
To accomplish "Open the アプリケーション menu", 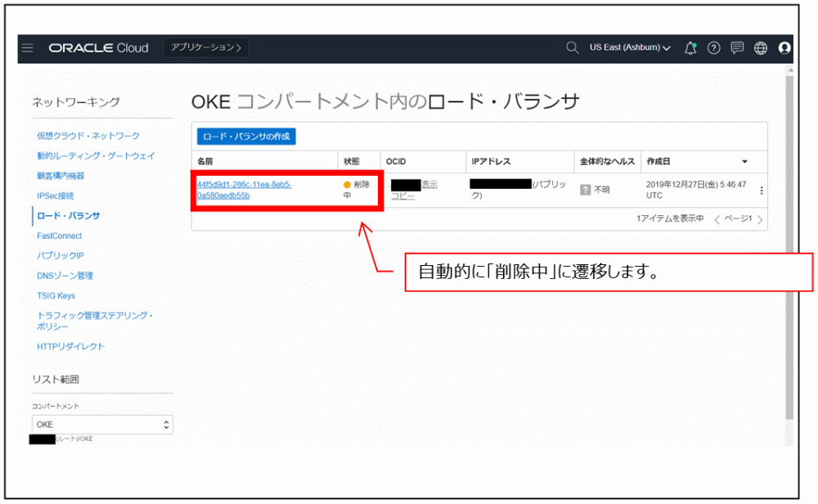I will pos(205,47).
